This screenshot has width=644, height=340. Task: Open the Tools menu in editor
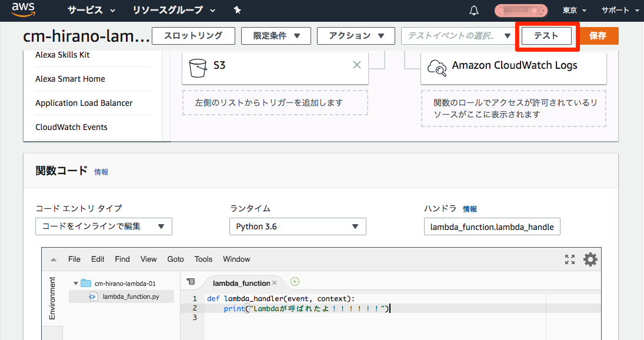[x=203, y=259]
